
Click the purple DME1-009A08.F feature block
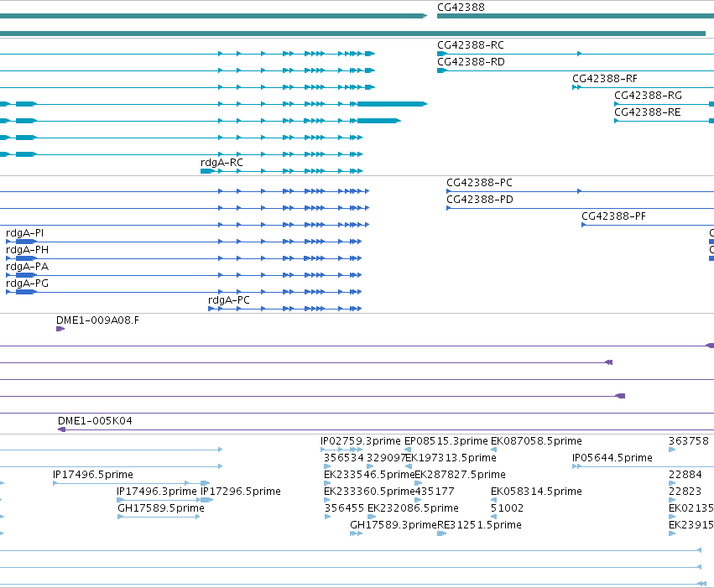[x=60, y=329]
